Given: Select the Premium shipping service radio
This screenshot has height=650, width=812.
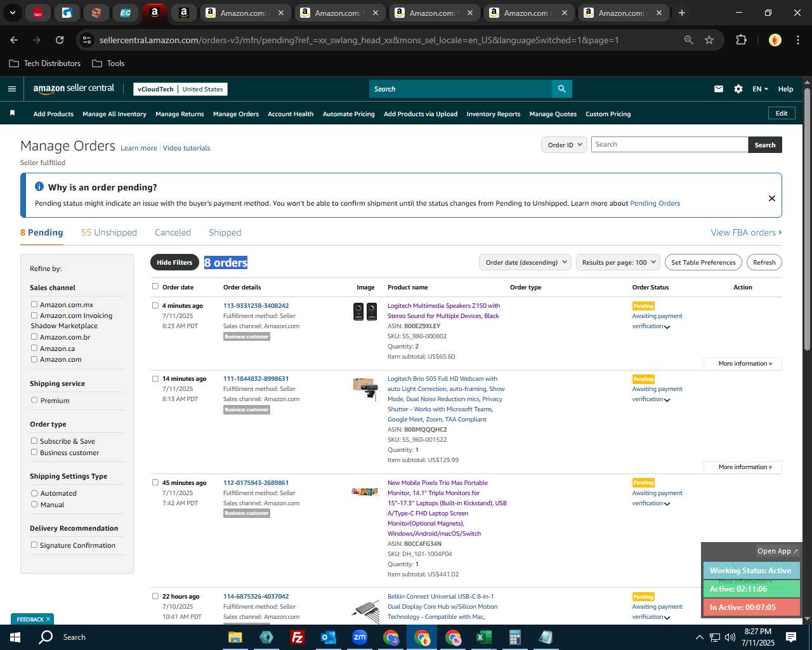Looking at the screenshot, I should tap(34, 400).
